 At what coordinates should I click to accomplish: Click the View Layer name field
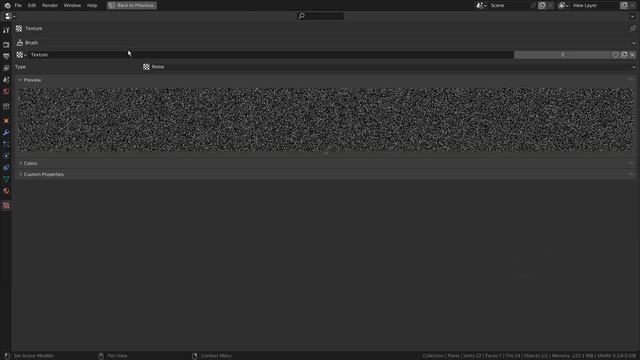pyautogui.click(x=595, y=5)
